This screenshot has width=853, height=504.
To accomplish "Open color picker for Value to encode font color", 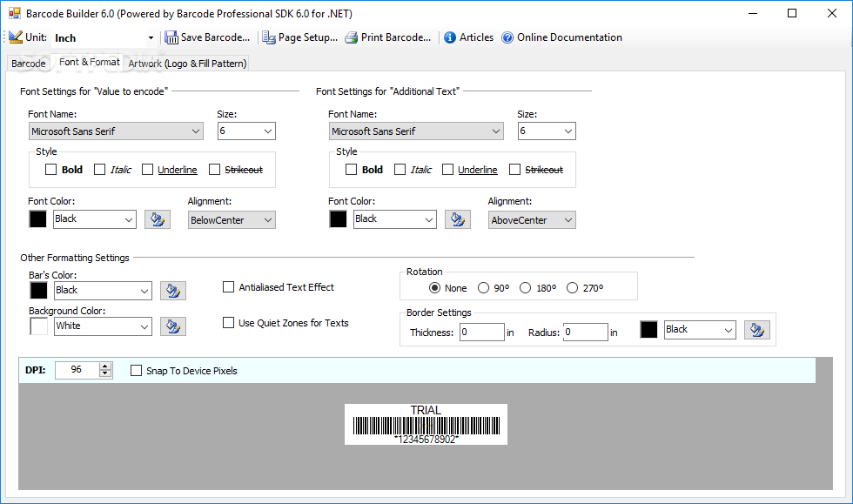I will [x=158, y=220].
